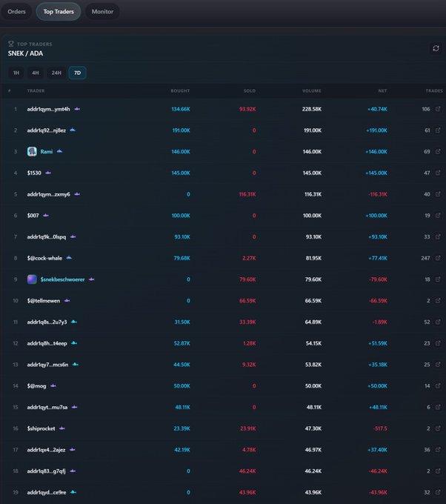Image resolution: width=446 pixels, height=504 pixels.
Task: Click the -116.31K net value
Action: pyautogui.click(x=378, y=194)
